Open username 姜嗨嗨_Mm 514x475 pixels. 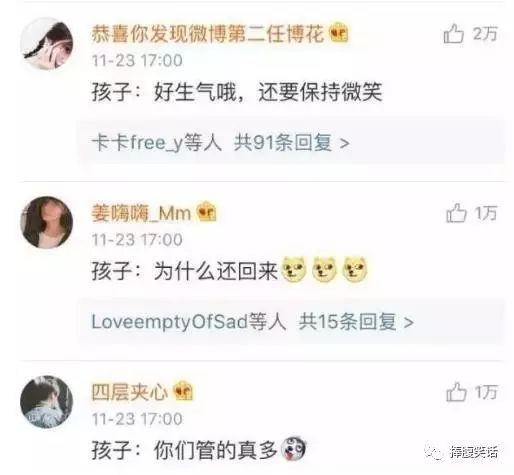point(141,213)
